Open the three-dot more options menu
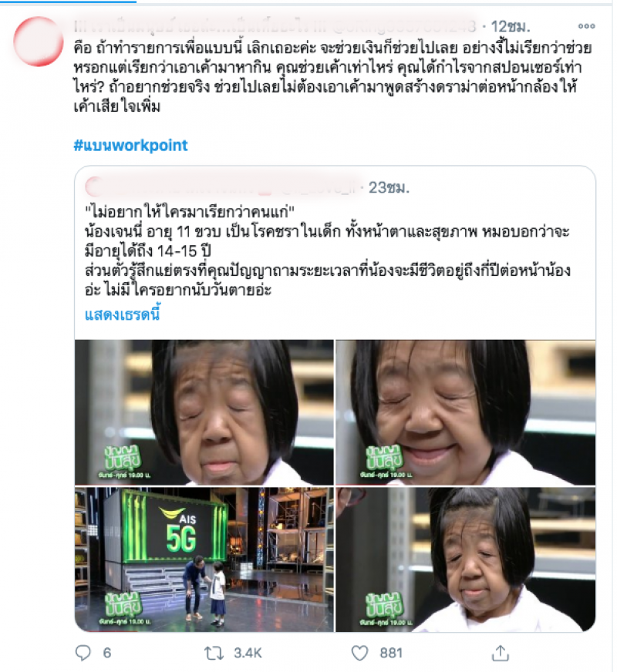Image resolution: width=617 pixels, height=672 pixels. 586,26
